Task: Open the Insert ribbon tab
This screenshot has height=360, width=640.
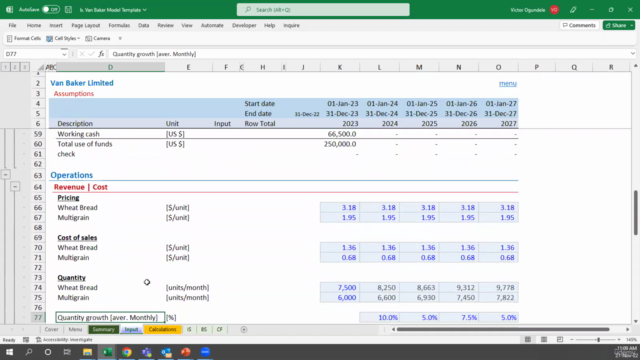Action: 56,25
